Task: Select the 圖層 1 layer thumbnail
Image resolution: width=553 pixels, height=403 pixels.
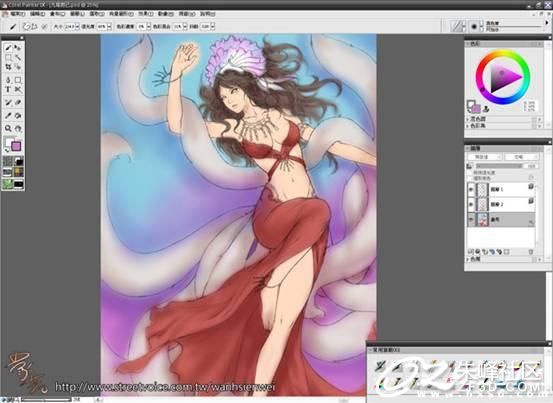Action: [x=482, y=190]
